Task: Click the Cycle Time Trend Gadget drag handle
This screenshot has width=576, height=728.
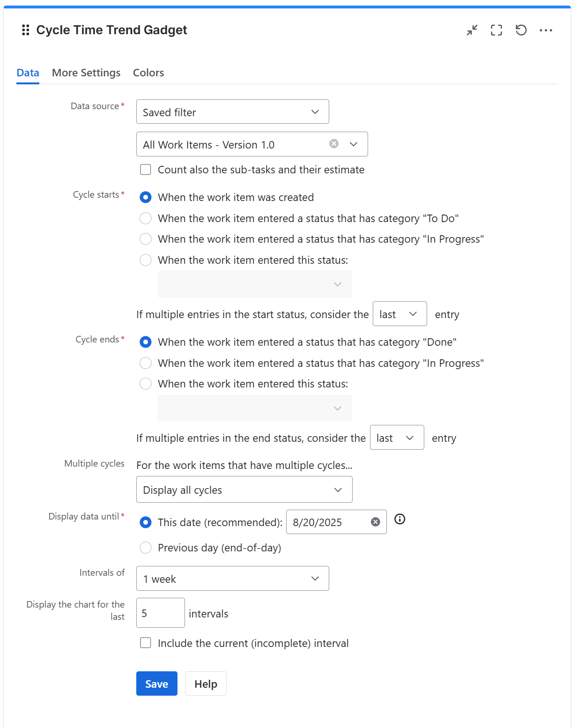Action: point(25,30)
